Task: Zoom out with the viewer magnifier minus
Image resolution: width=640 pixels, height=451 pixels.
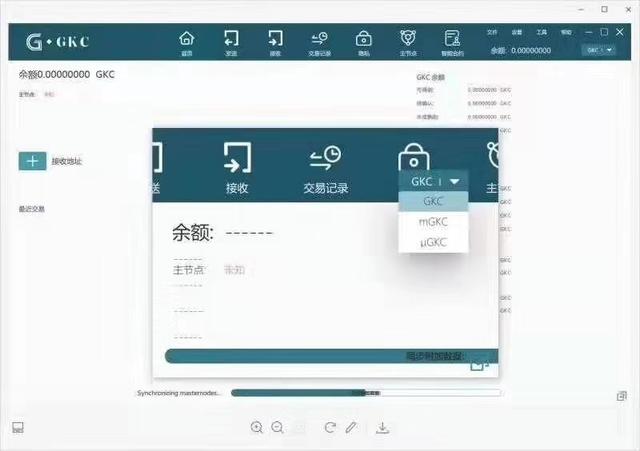Action: [278, 427]
